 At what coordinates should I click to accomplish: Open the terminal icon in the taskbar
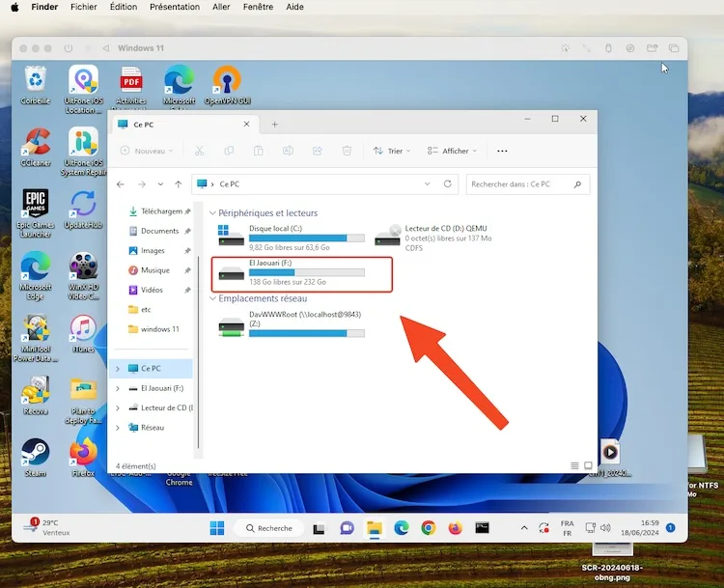[x=482, y=528]
